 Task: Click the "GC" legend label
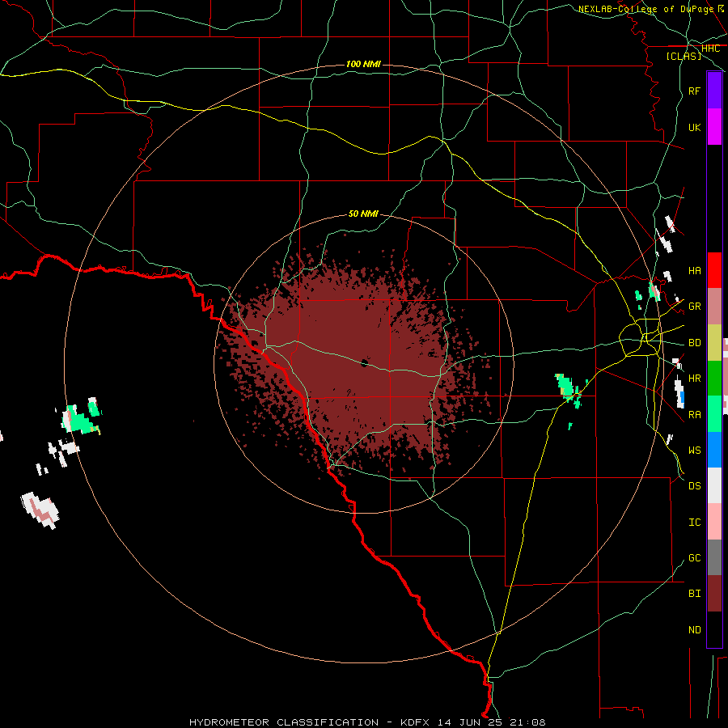pyautogui.click(x=695, y=558)
